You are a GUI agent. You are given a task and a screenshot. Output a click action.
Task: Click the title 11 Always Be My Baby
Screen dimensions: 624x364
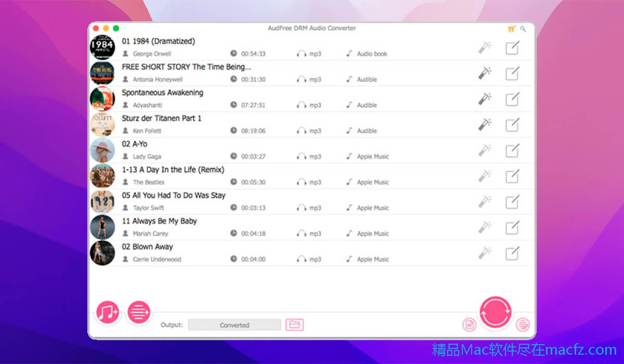(x=160, y=221)
